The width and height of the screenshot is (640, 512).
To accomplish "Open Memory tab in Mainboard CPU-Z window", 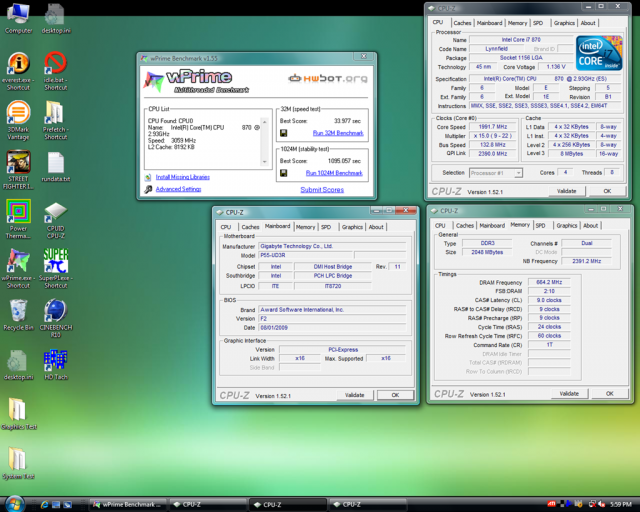I will pos(306,227).
